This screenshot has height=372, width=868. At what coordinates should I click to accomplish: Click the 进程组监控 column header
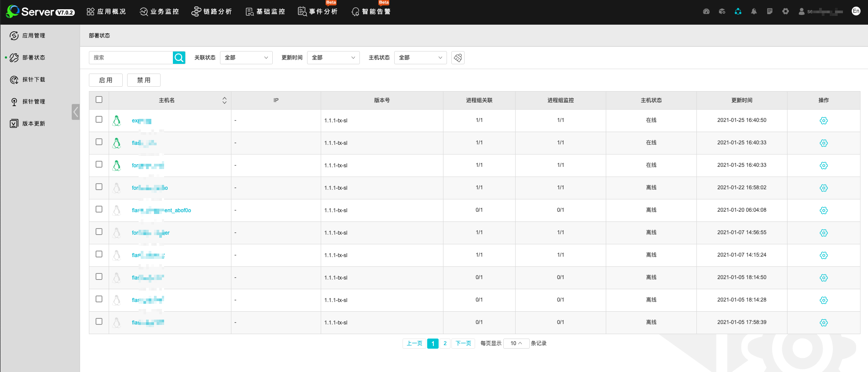pos(560,100)
